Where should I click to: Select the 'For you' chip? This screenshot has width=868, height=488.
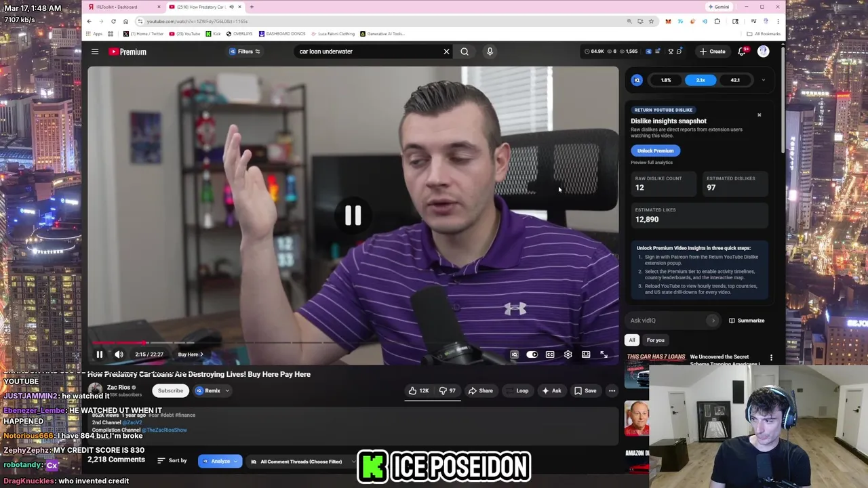click(x=655, y=340)
